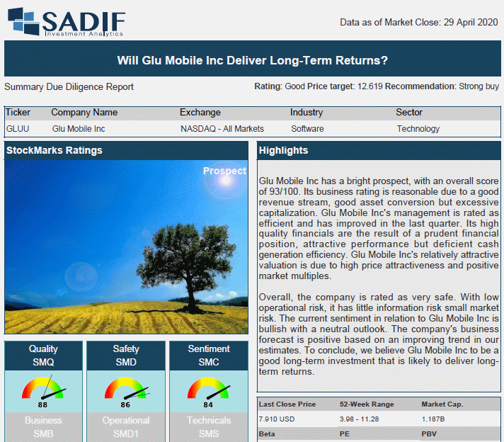
Task: Click the '1.187B' market cap value
Action: (433, 419)
